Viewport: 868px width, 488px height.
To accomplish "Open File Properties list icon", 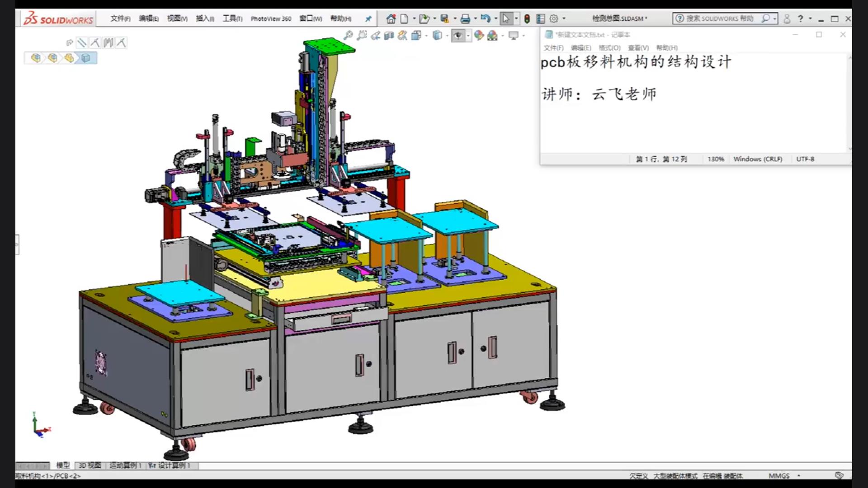I will point(540,19).
